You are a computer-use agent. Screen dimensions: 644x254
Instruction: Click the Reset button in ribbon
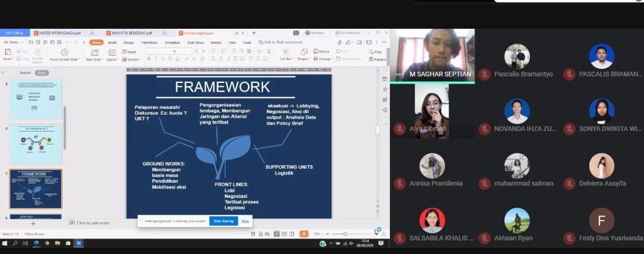[129, 52]
